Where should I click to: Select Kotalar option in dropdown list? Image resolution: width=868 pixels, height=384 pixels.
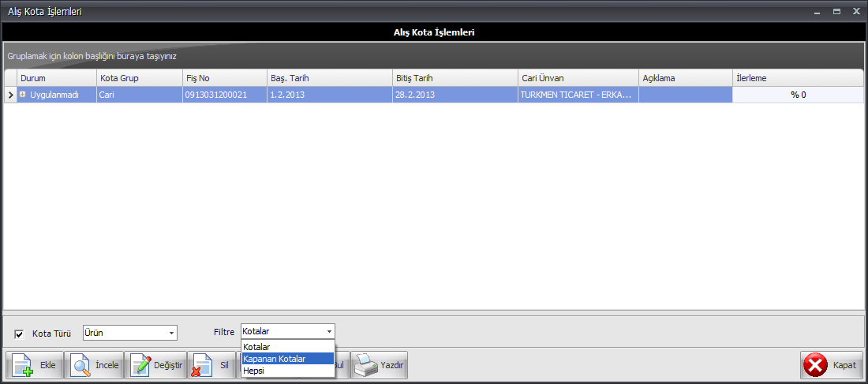point(288,347)
